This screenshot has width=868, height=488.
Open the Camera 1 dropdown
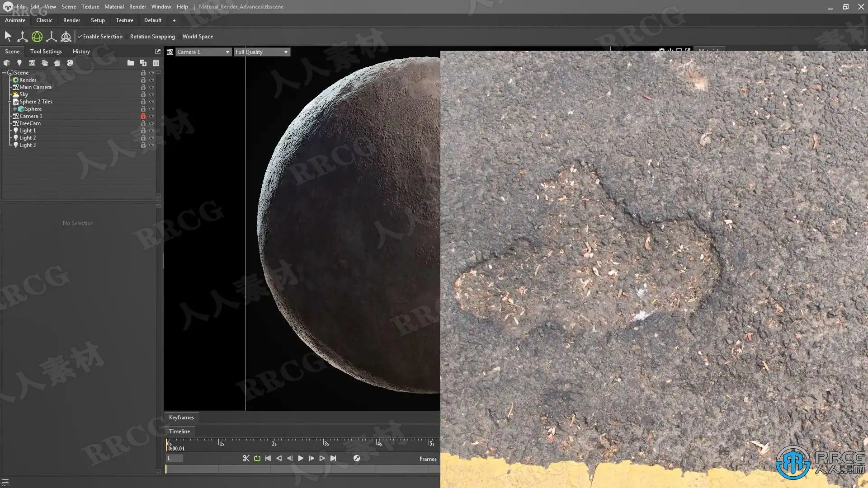tap(203, 52)
